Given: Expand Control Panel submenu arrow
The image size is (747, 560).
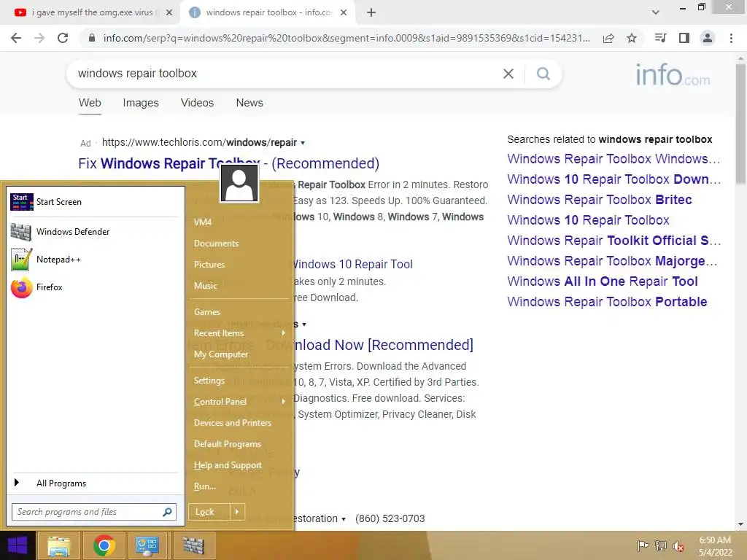Looking at the screenshot, I should coord(284,402).
